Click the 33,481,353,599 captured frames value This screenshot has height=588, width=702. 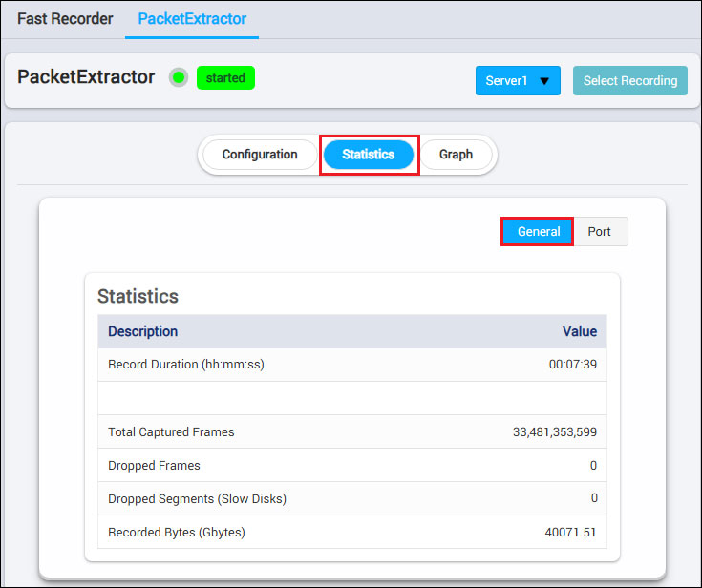coord(554,431)
